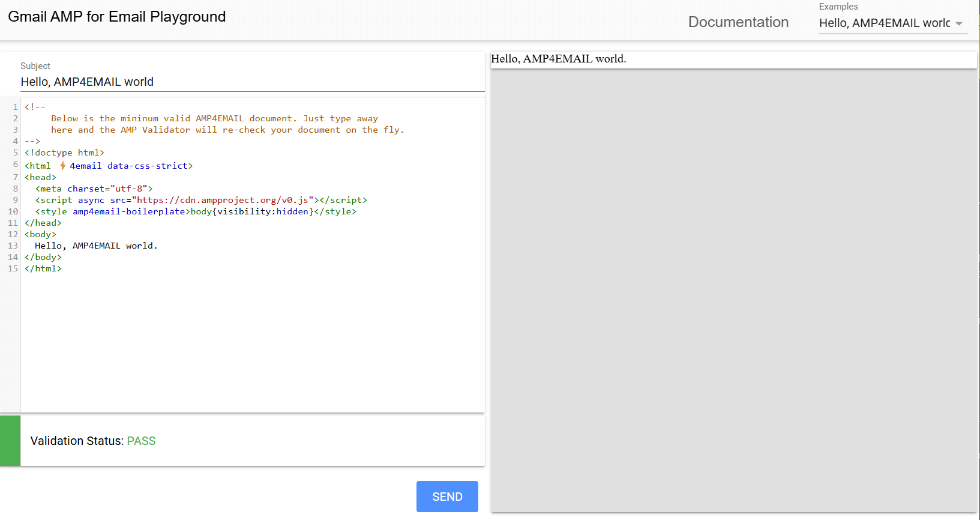This screenshot has height=520, width=980.
Task: Click the data-css-strict attribute
Action: point(148,166)
